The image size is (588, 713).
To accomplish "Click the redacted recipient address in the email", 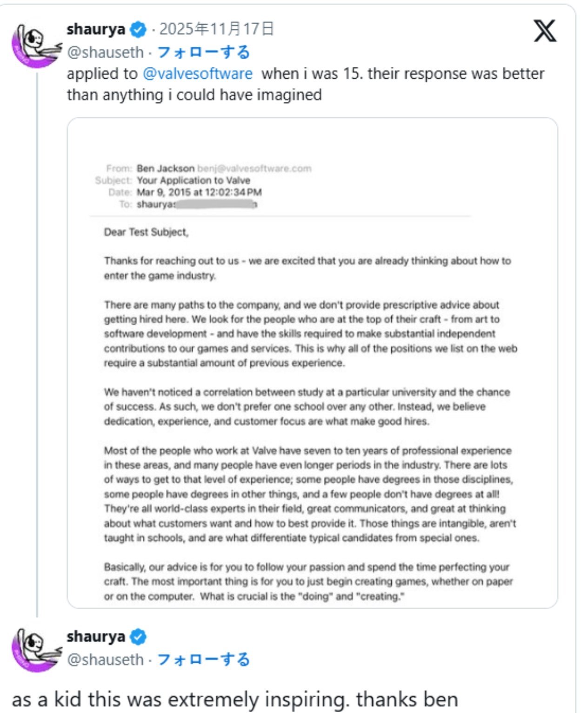I will (x=215, y=204).
